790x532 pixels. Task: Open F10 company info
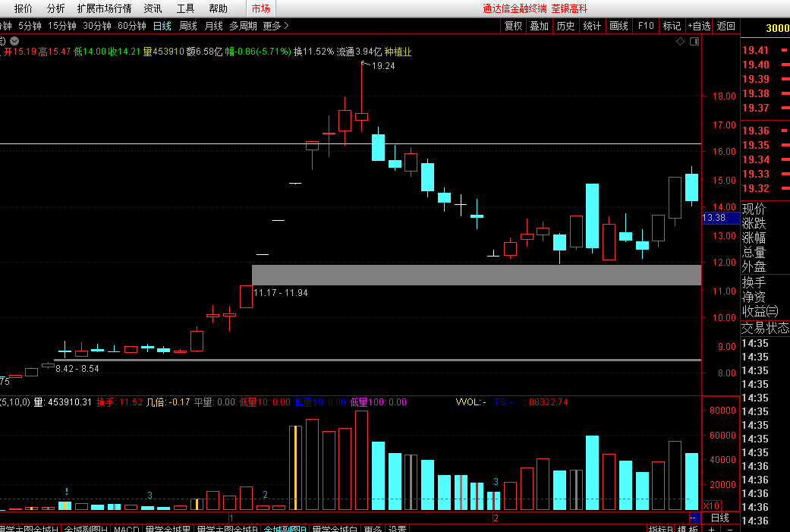coord(646,26)
